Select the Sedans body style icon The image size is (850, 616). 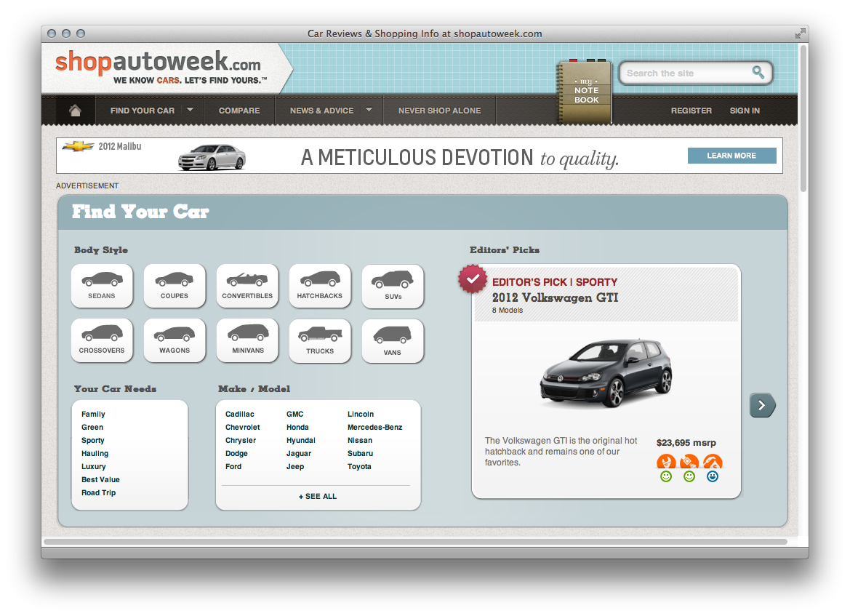click(102, 286)
